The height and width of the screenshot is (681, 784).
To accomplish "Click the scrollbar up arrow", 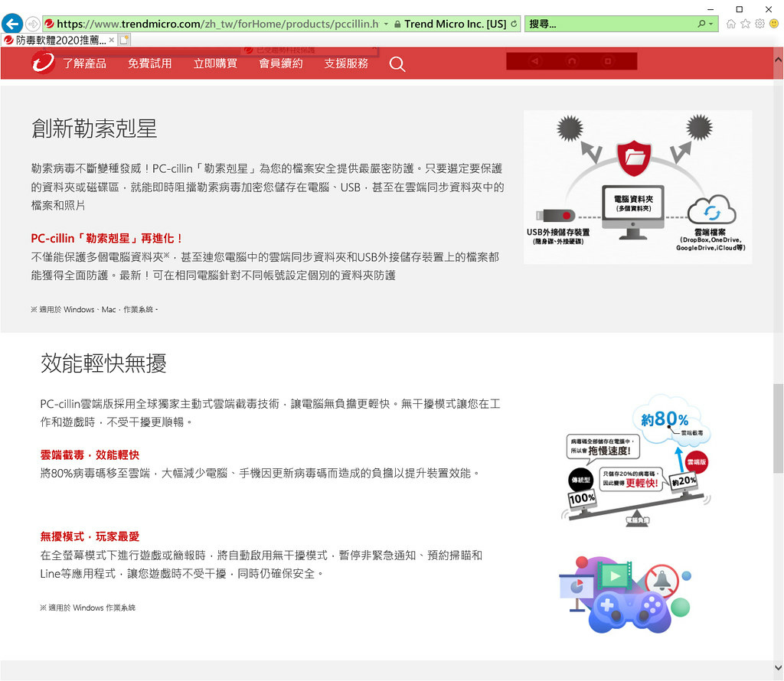I will pyautogui.click(x=779, y=60).
